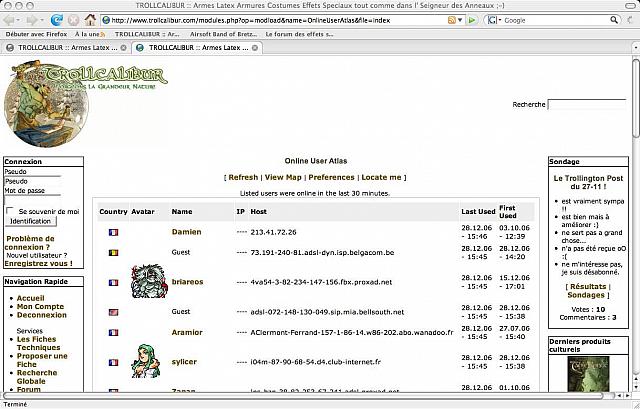Image resolution: width=640 pixels, height=409 pixels.
Task: Open user Aramior profile link
Action: pyautogui.click(x=187, y=333)
